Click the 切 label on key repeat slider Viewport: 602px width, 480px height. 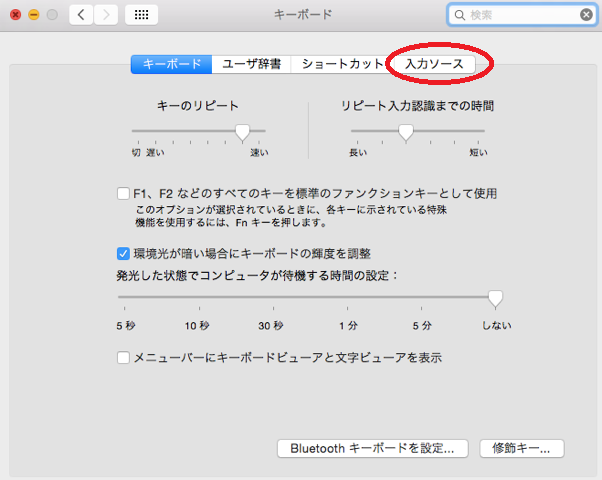pyautogui.click(x=136, y=153)
